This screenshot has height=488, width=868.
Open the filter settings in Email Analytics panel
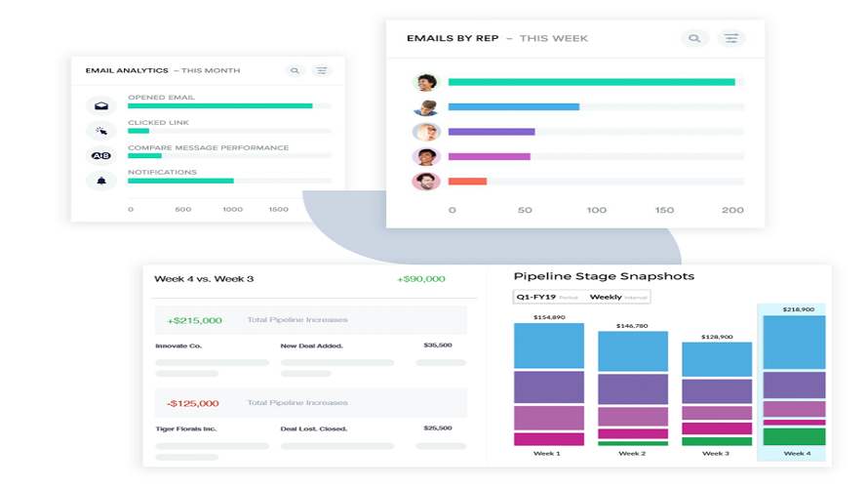[x=322, y=70]
